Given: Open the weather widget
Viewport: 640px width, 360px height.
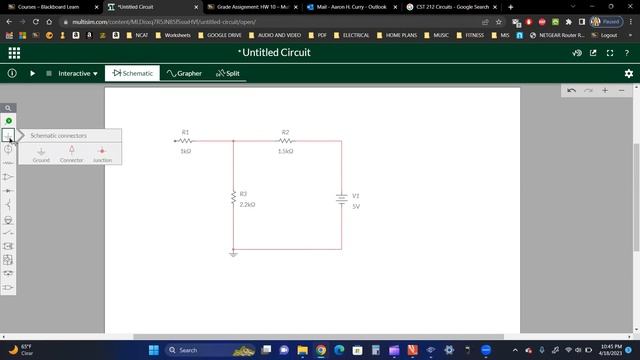Looking at the screenshot, I should click(x=21, y=350).
